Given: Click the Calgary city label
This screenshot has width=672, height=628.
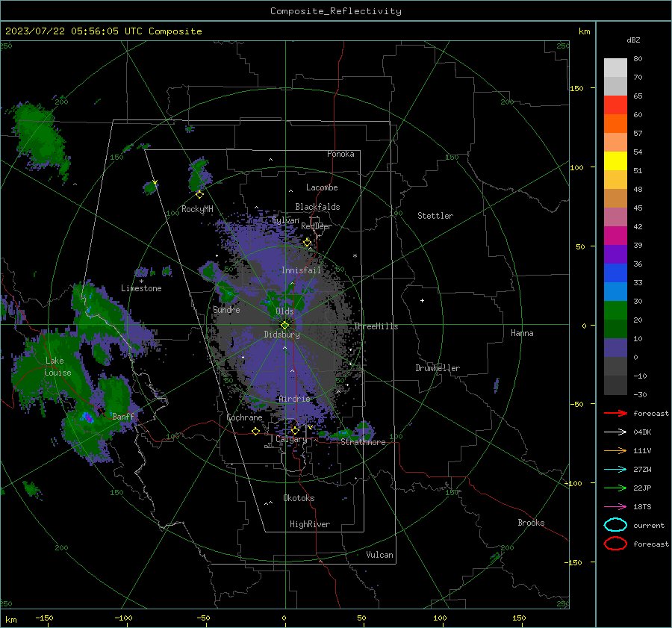Looking at the screenshot, I should point(291,439).
